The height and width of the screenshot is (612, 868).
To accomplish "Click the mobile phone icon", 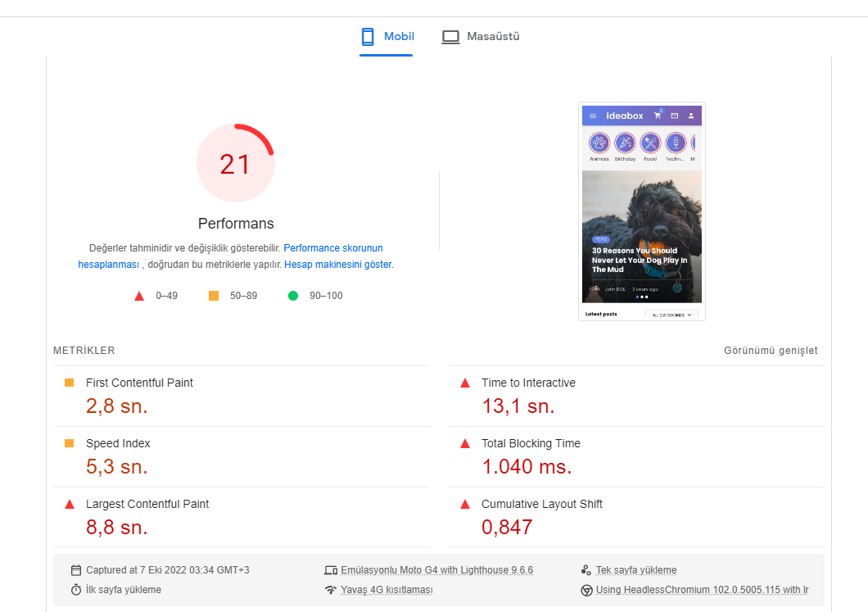I will 368,37.
